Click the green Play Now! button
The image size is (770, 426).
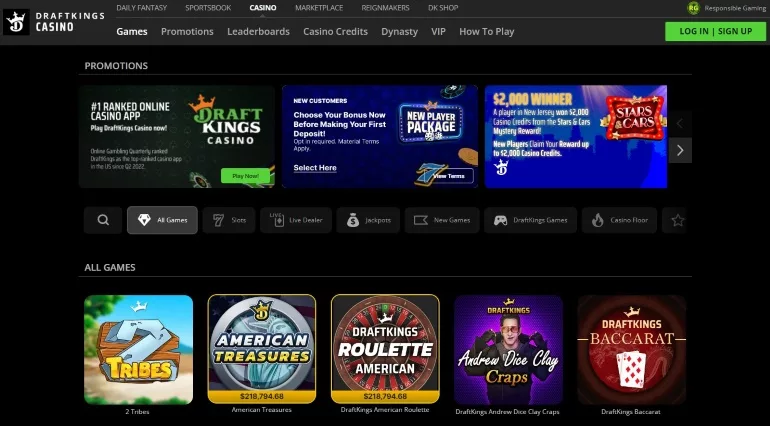tap(246, 176)
